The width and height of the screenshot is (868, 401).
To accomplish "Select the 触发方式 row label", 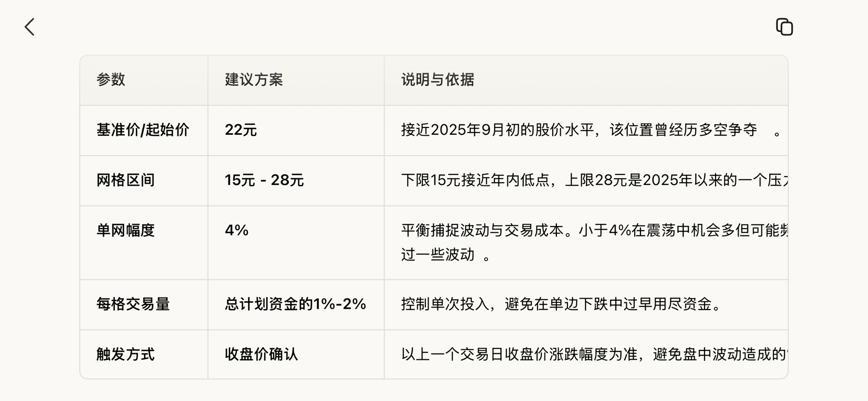I will tap(125, 355).
